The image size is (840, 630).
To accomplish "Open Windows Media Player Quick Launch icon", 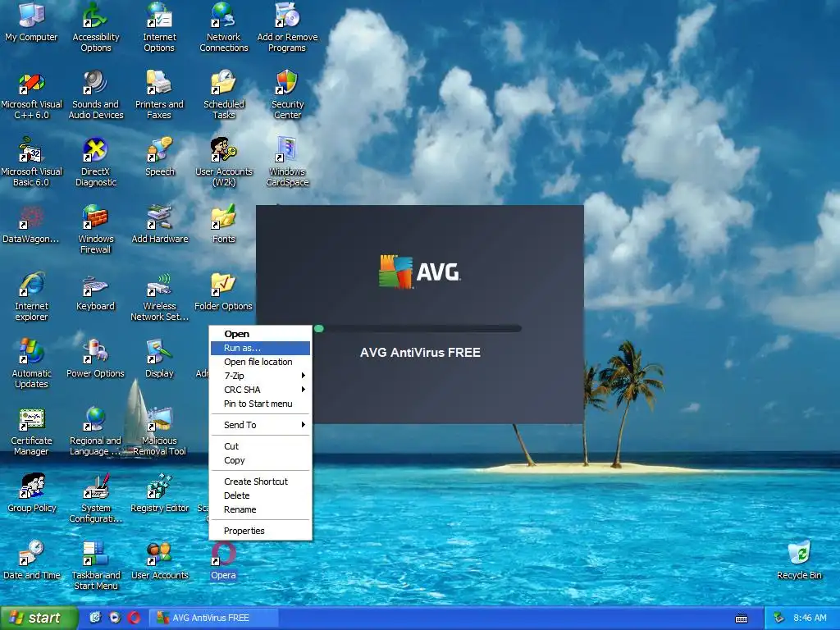I will [x=115, y=618].
